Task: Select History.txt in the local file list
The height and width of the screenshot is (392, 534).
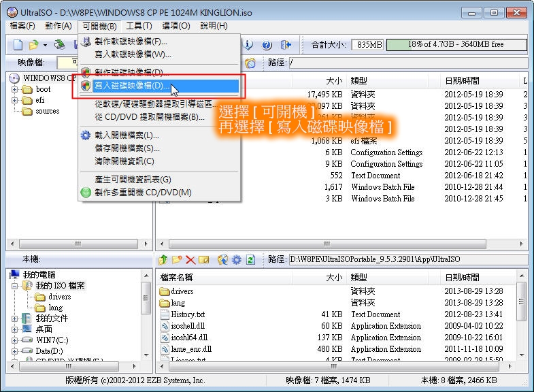Action: coord(188,314)
